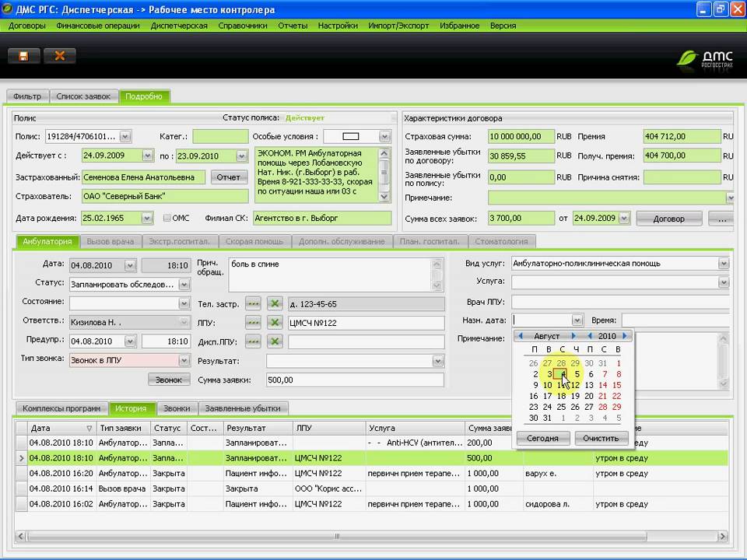The image size is (747, 560).
Task: Clear the ЛПУ field with green X
Action: (275, 323)
